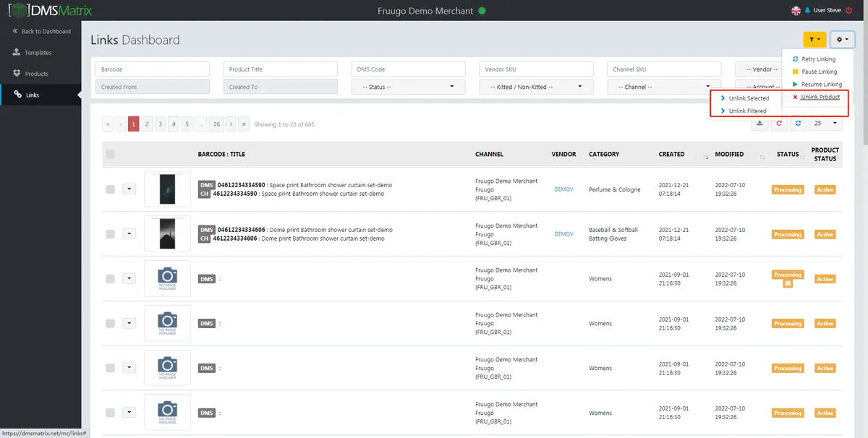Tick the select-all checkbox in table header
The height and width of the screenshot is (438, 868).
coord(110,154)
